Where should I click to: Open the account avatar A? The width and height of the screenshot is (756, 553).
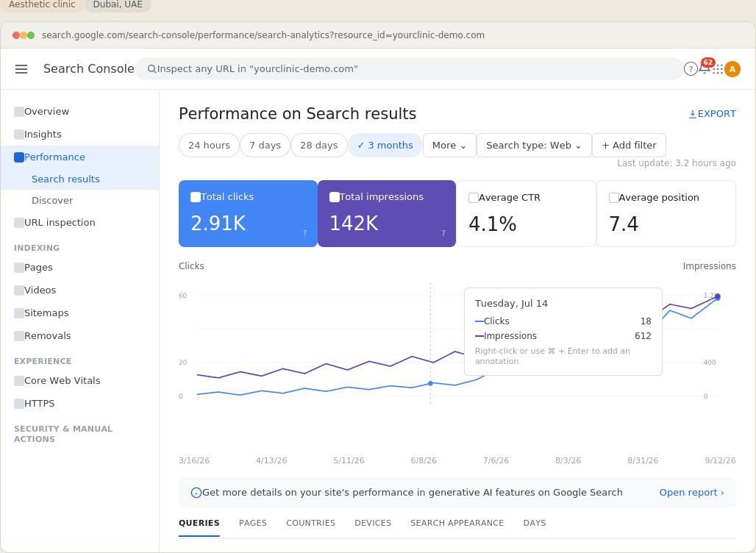tap(732, 69)
